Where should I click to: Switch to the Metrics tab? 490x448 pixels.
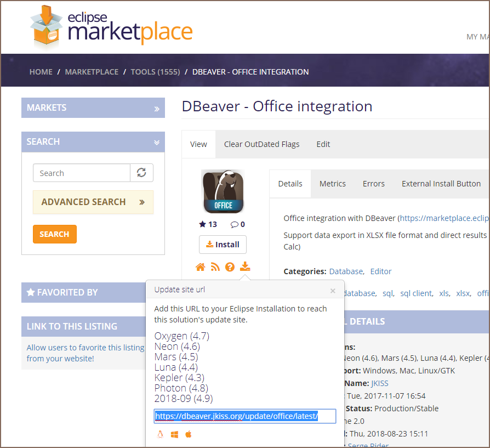point(332,184)
